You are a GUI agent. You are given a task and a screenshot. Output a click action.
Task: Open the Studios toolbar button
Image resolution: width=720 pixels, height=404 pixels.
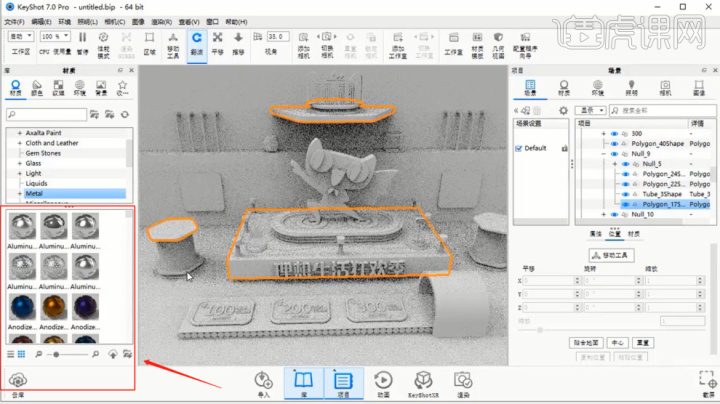point(453,44)
